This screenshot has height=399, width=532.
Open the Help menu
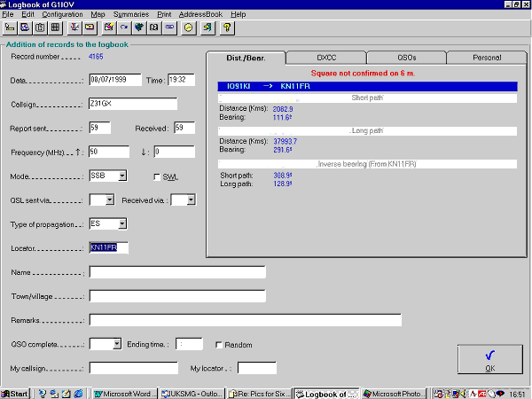point(239,14)
